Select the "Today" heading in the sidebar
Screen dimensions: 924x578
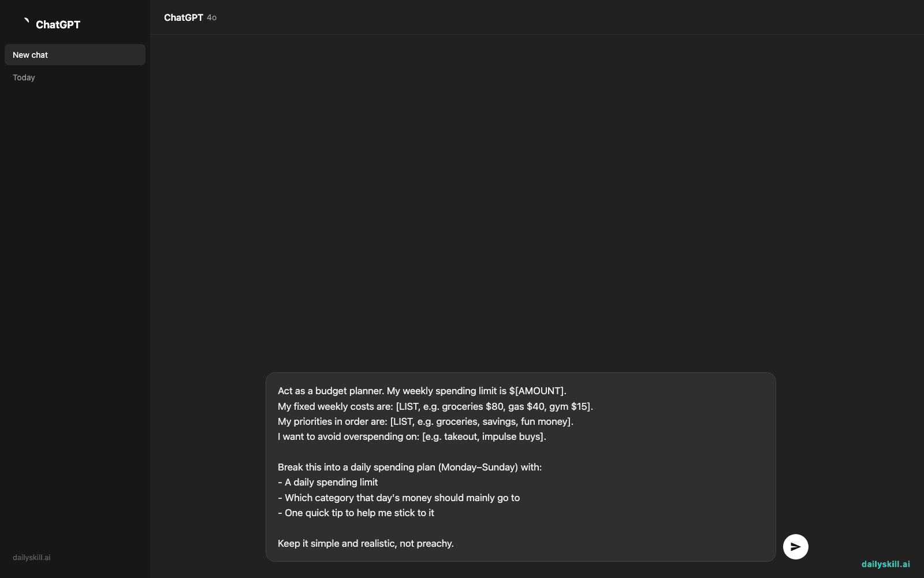(24, 77)
